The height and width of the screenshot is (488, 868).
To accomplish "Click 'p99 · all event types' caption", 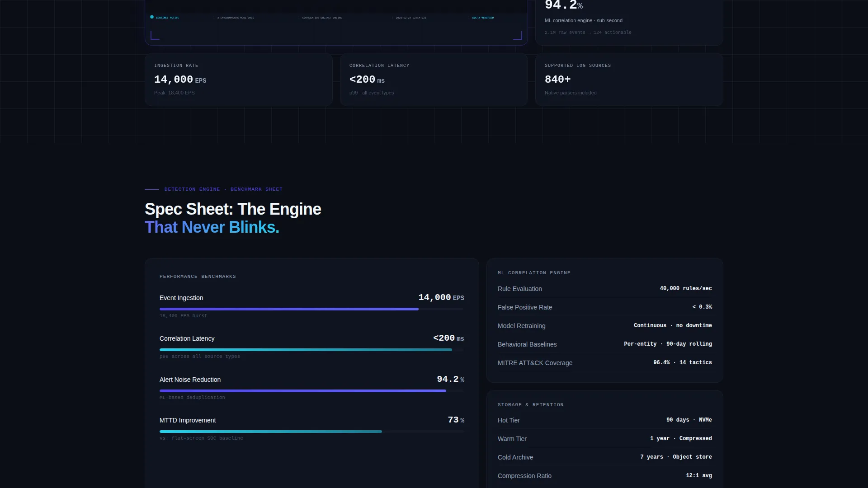I will click(372, 93).
